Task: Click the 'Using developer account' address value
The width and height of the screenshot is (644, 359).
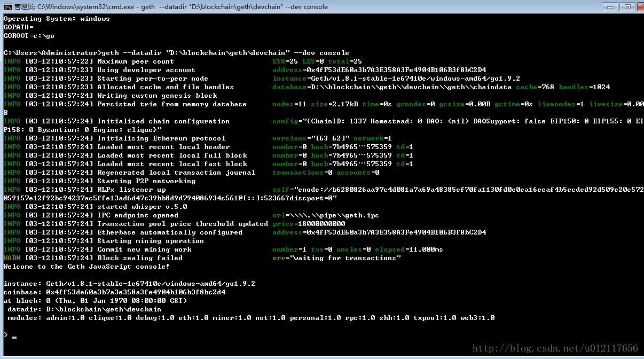Action: coord(379,70)
